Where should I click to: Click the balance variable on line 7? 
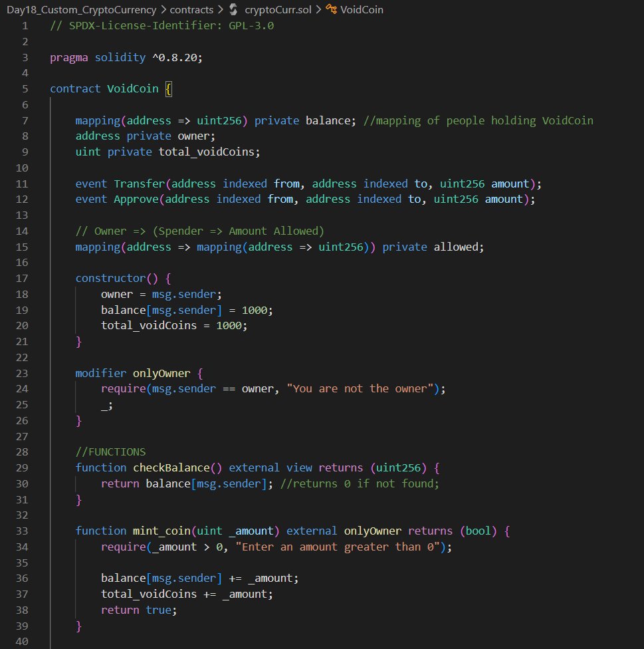pos(328,121)
